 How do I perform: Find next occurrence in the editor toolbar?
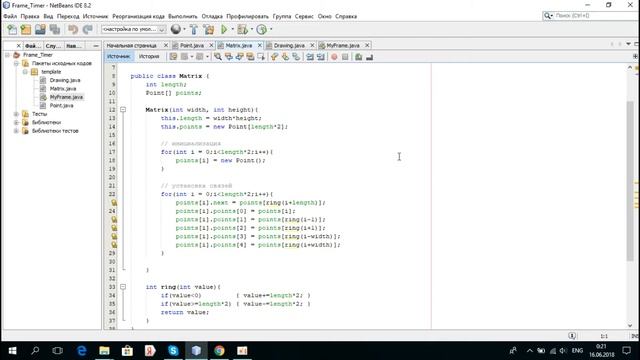tap(239, 57)
